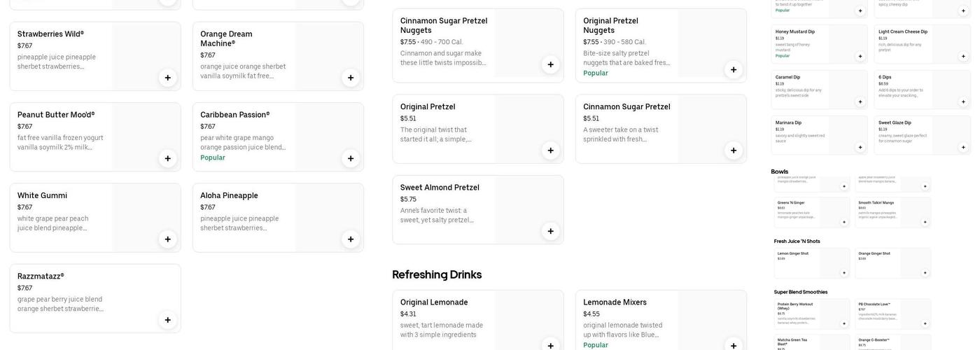
Task: Add Orange Dream Machine using plus button
Action: tap(351, 78)
